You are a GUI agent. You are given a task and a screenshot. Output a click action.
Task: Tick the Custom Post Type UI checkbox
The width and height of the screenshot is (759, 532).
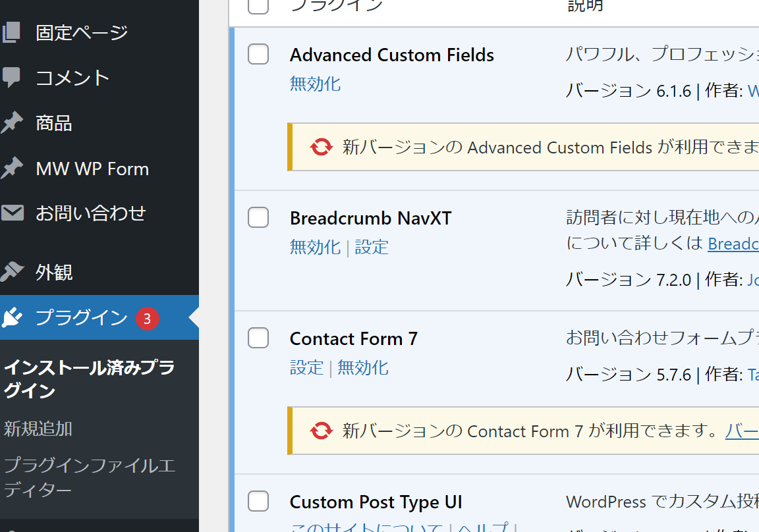258,501
